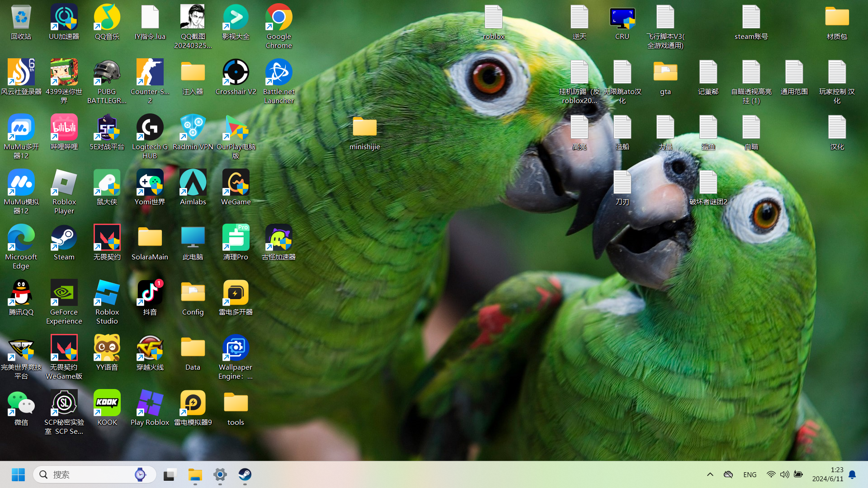Click the Crosshair V2 icon
Viewport: 868px width, 488px height.
point(236,73)
